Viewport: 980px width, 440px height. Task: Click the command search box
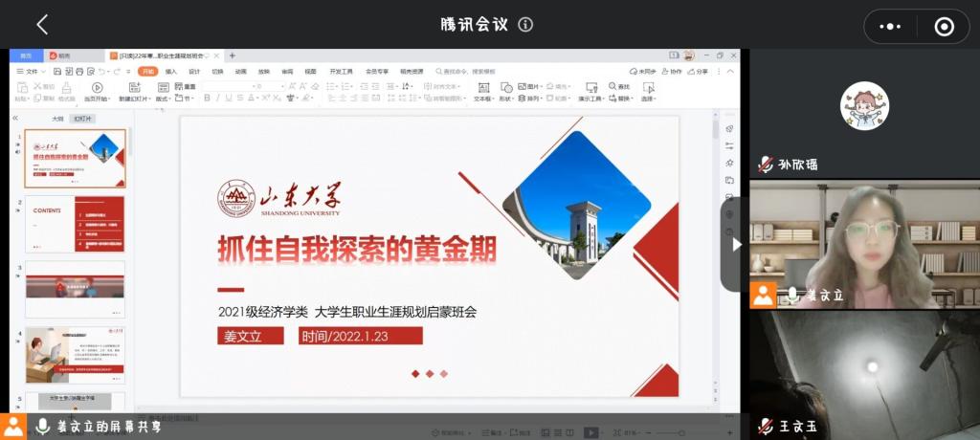466,71
